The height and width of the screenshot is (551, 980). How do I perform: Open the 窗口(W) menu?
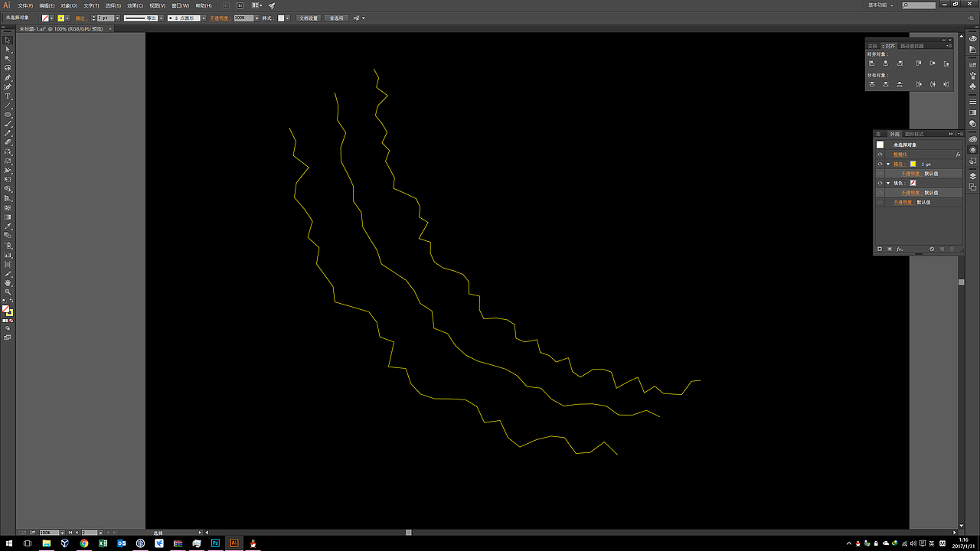[180, 5]
